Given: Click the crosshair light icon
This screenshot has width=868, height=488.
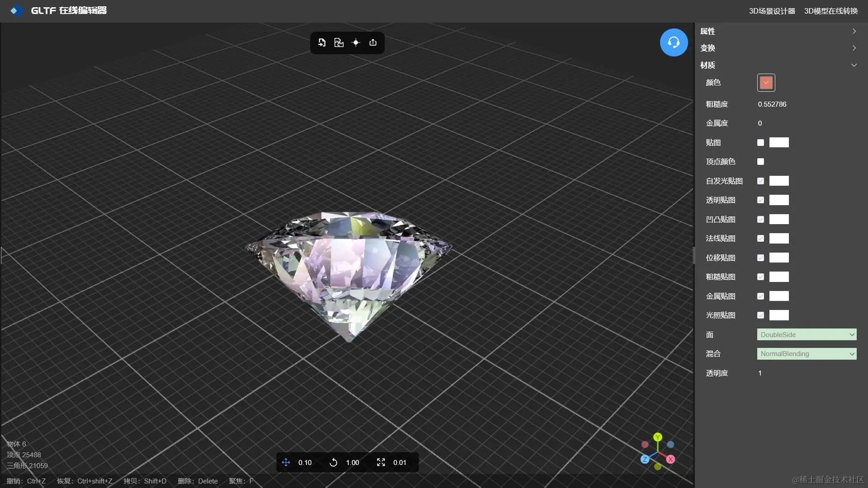Looking at the screenshot, I should coord(356,42).
